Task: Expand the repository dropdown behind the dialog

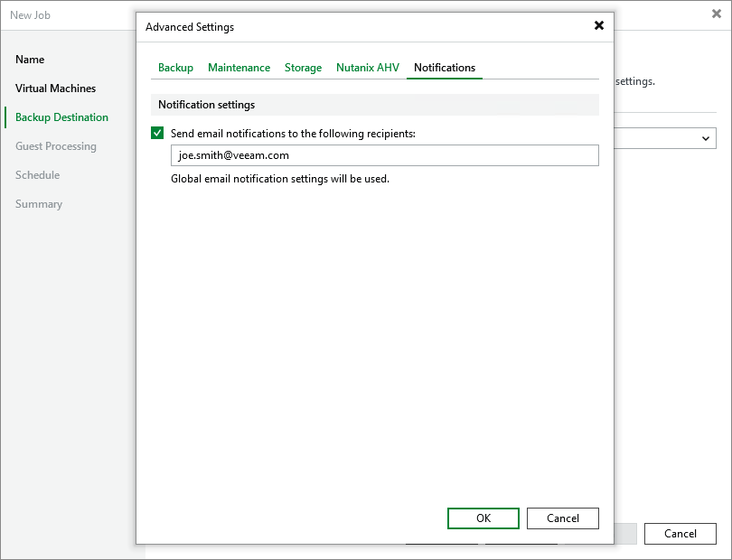Action: (708, 138)
